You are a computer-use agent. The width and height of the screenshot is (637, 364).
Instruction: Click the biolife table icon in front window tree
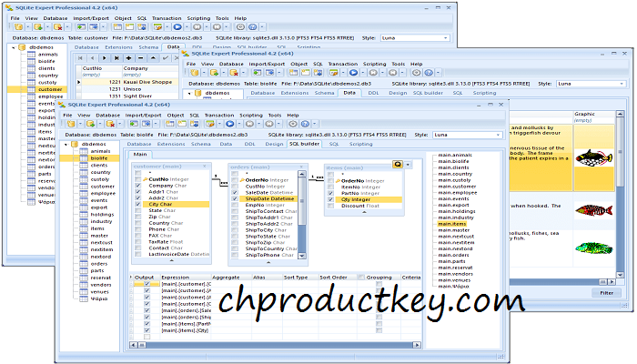coord(84,158)
